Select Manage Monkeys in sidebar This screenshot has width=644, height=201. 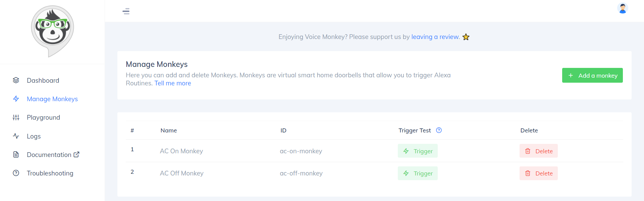pos(52,99)
